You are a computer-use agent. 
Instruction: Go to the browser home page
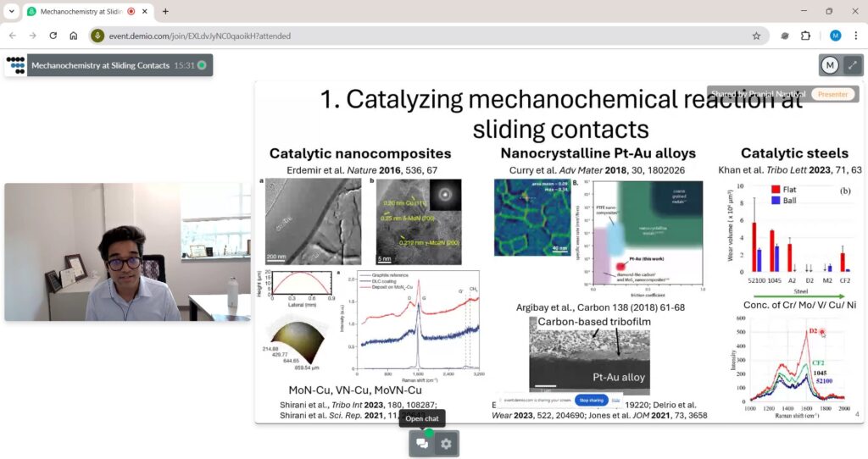[74, 36]
